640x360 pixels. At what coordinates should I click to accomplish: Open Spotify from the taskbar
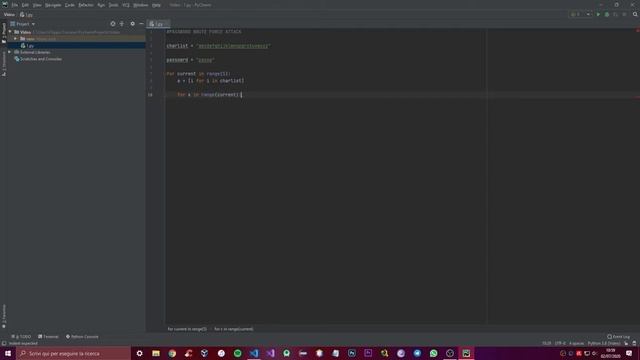click(x=238, y=353)
